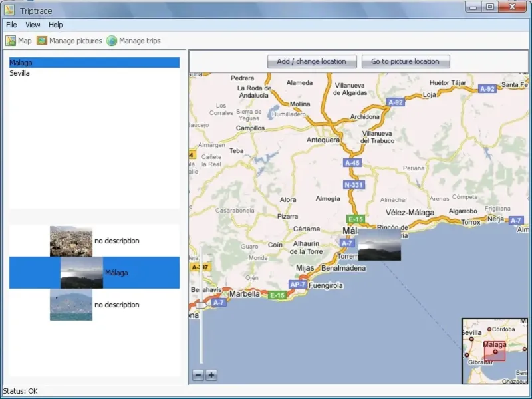The height and width of the screenshot is (399, 532).
Task: Select the Málaga picture thumbnail
Action: coord(82,273)
